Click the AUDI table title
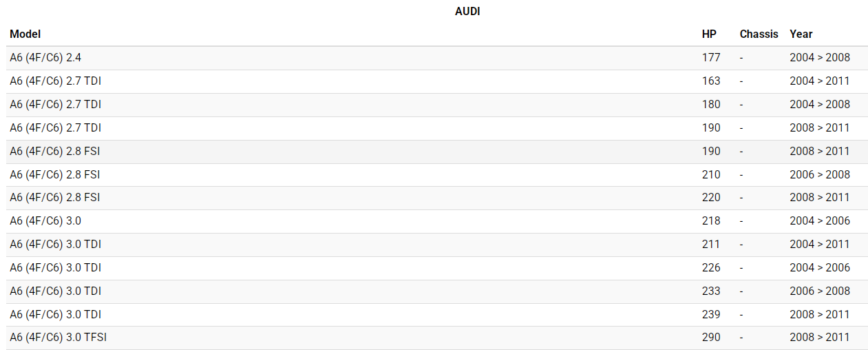Viewport: 868px width, 350px height. click(467, 12)
